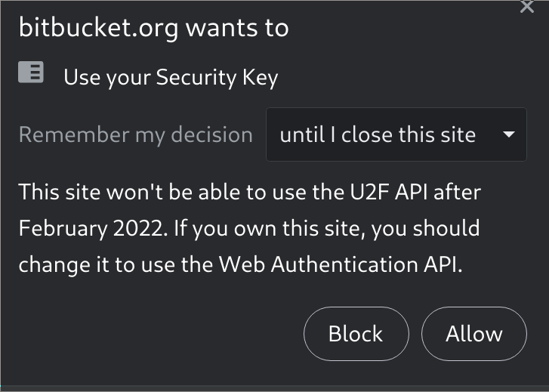Click the "Use your Security Key" text
The image size is (549, 392).
pos(171,77)
